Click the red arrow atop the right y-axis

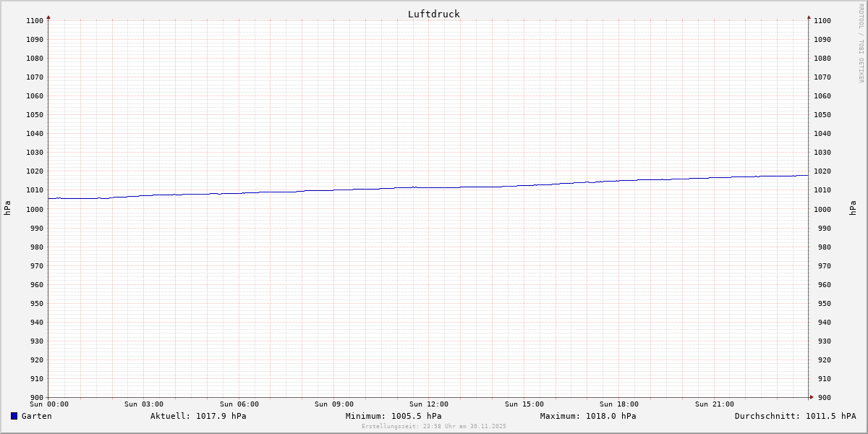click(809, 17)
